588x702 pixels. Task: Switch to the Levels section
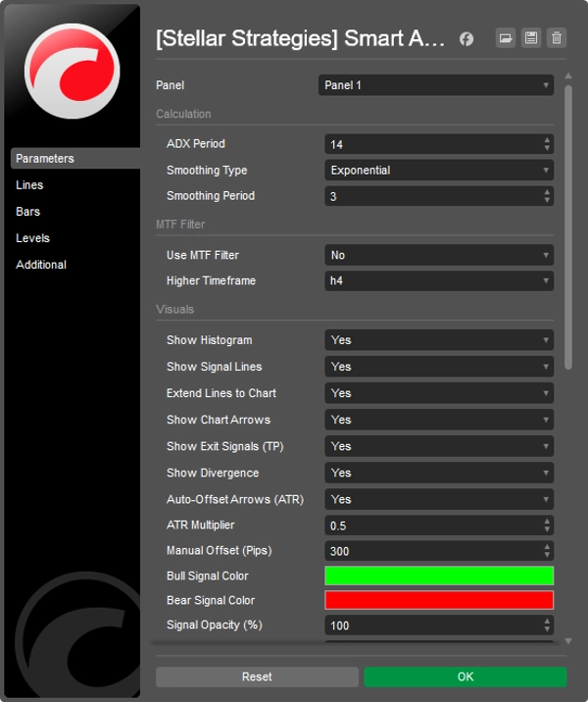tap(32, 238)
